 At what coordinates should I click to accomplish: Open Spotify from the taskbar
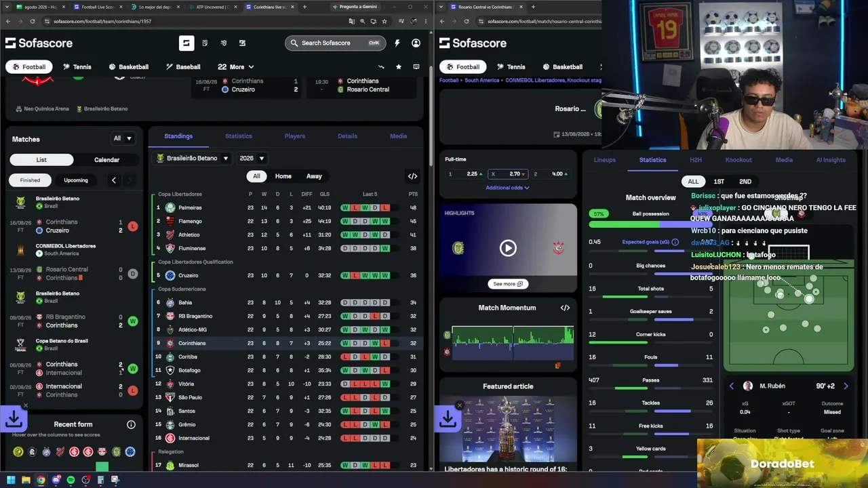pyautogui.click(x=71, y=481)
